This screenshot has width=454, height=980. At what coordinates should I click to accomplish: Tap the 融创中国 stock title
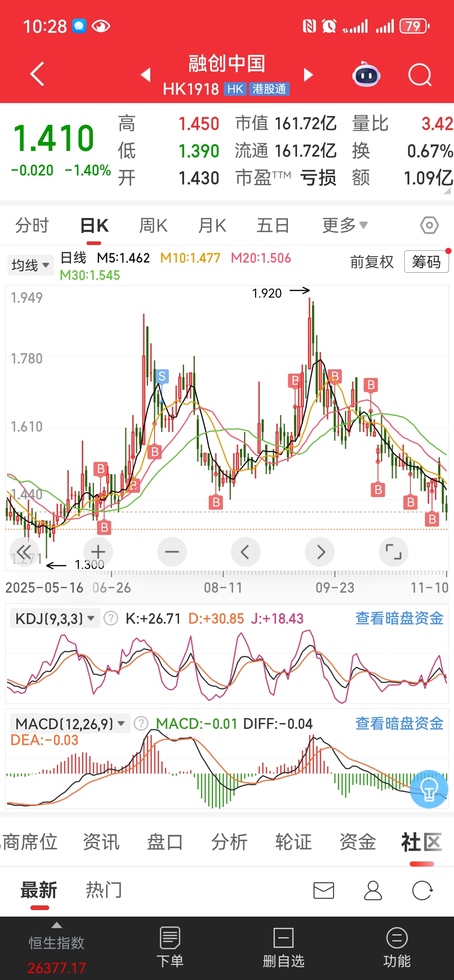coord(227,63)
